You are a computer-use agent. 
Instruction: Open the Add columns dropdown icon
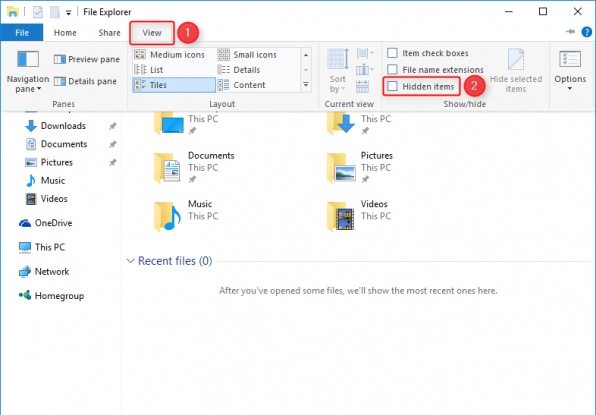tap(365, 70)
